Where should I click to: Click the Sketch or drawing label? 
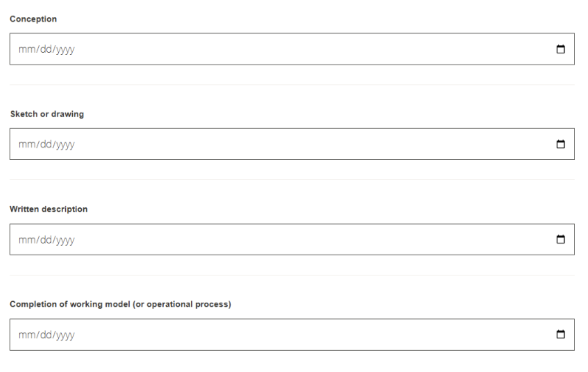(47, 114)
